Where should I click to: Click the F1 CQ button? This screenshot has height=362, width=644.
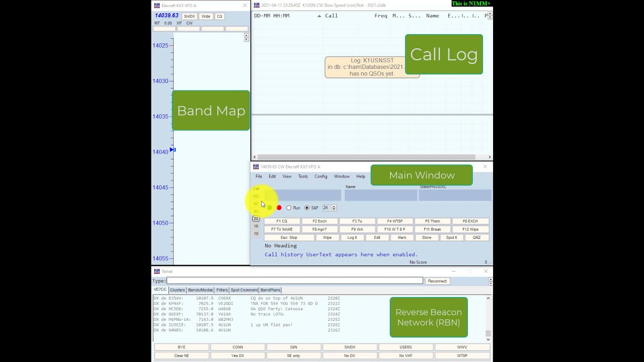282,221
